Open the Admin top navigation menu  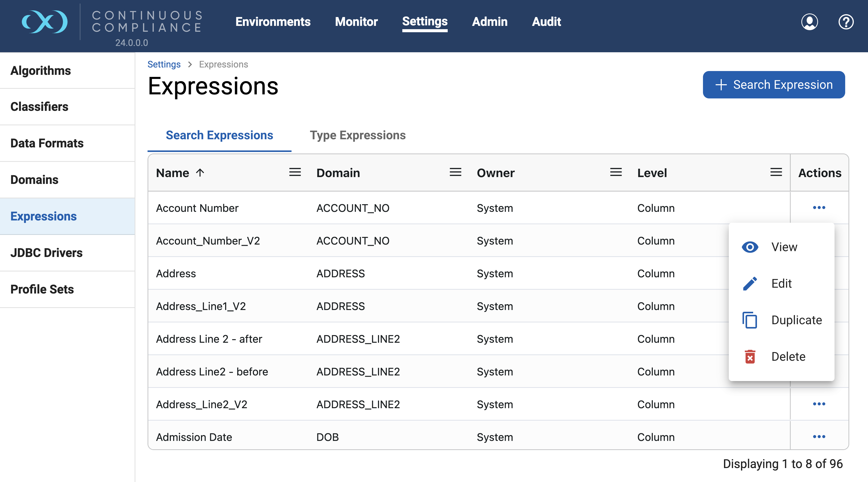(489, 22)
